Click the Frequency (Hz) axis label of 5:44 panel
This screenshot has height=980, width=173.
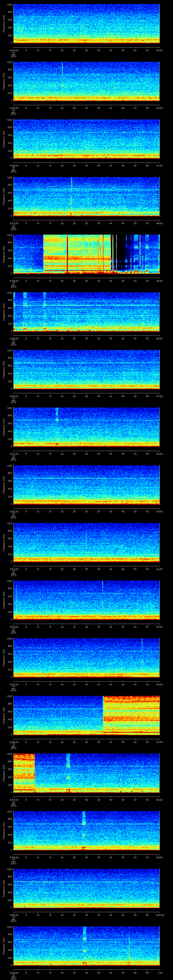click(4, 24)
